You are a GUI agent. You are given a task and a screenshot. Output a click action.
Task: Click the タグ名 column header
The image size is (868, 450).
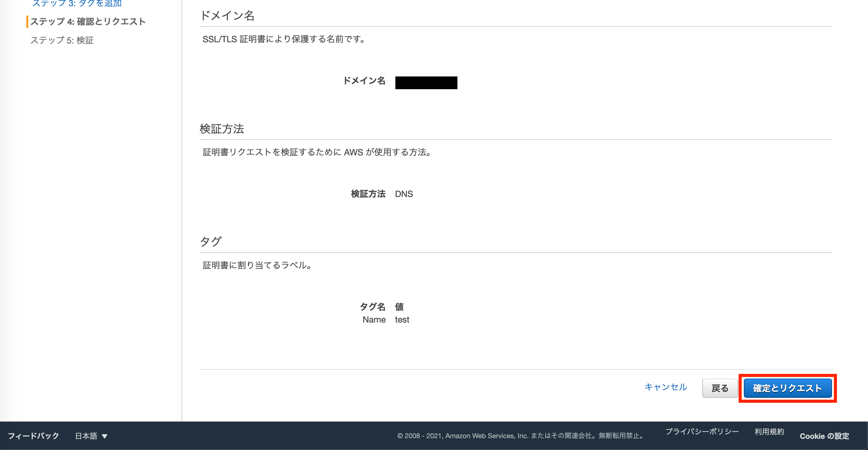click(372, 307)
